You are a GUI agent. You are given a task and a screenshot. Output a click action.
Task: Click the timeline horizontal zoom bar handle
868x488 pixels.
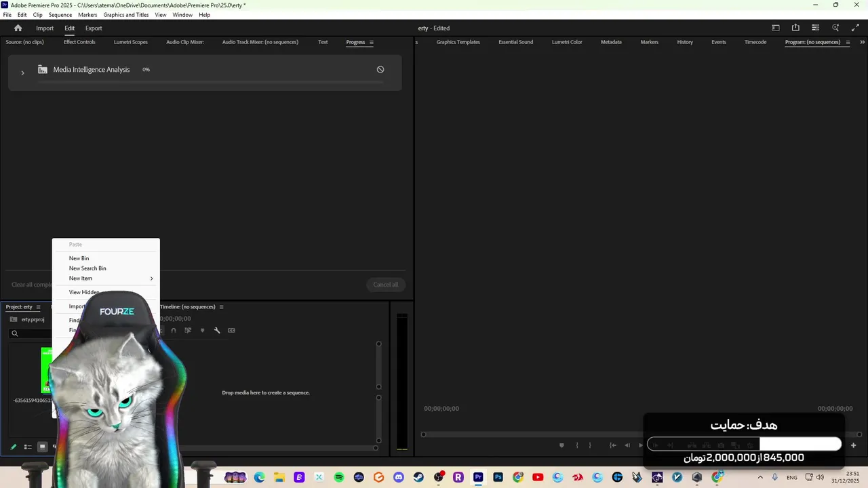tap(376, 448)
